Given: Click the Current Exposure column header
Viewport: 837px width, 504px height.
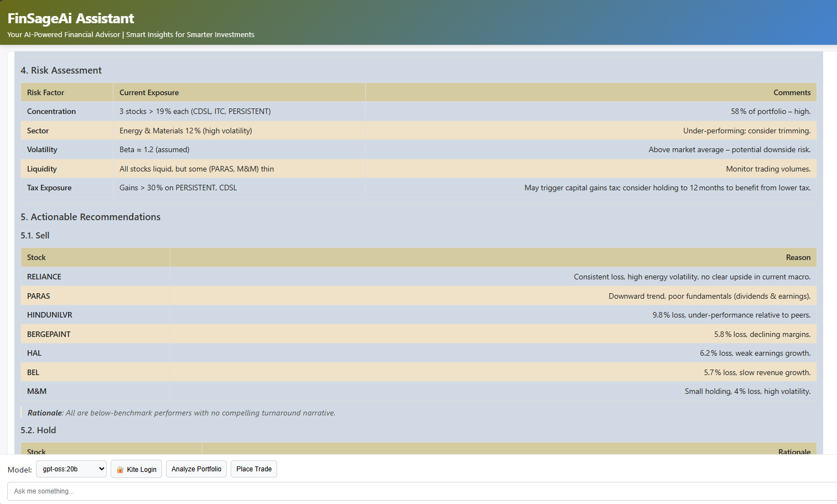Looking at the screenshot, I should [149, 93].
